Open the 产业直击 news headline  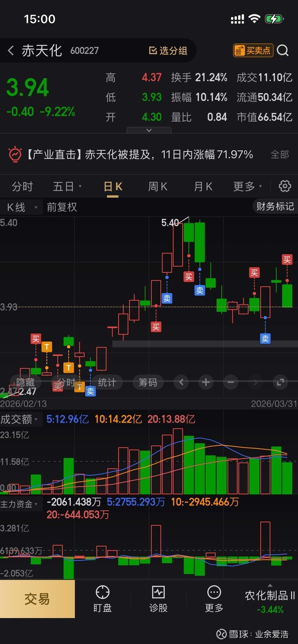140,155
